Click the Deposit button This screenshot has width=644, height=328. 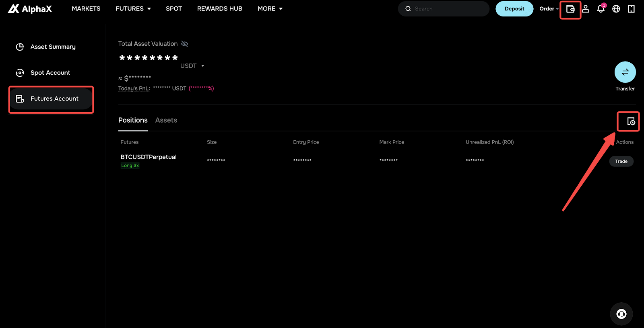pos(514,9)
